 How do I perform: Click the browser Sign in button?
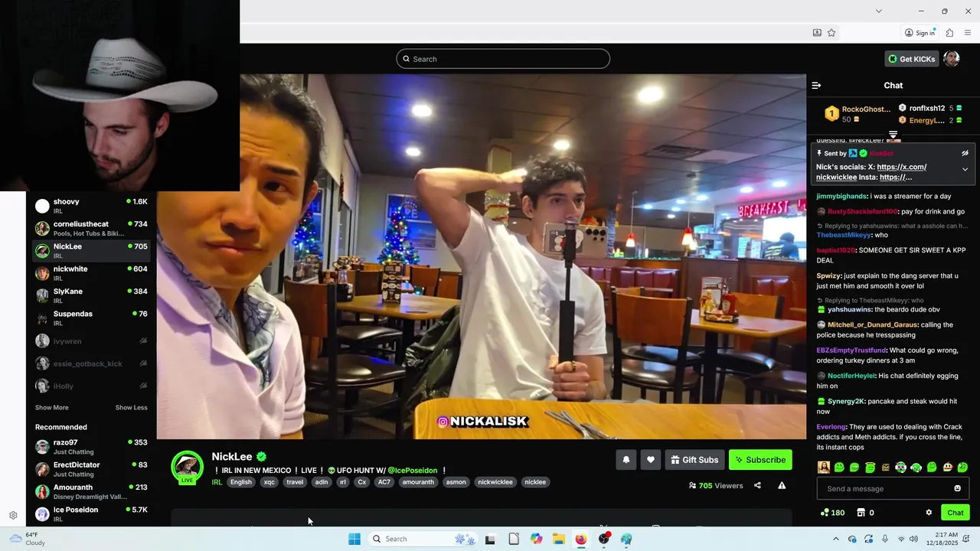click(x=920, y=33)
